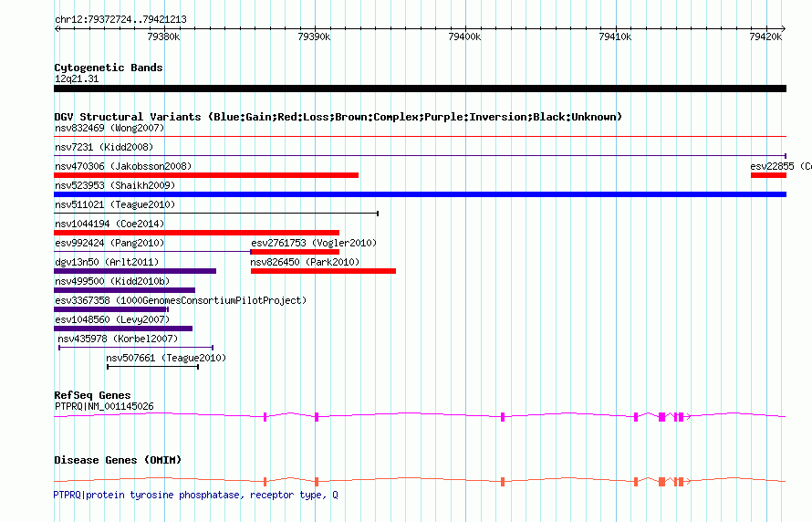The width and height of the screenshot is (812, 522).
Task: Click the purple dgv13n50 Arlt2011 bar
Action: [x=135, y=271]
